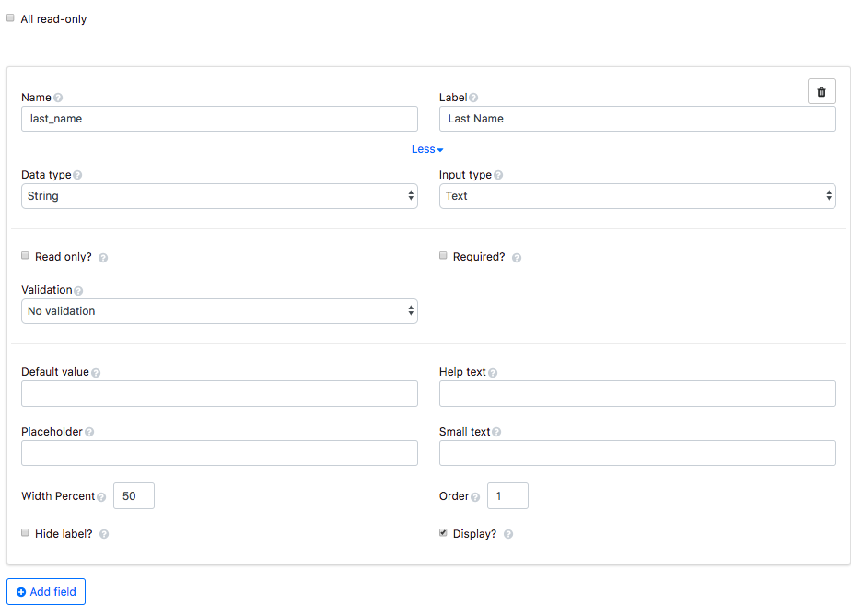This screenshot has height=616, width=851.
Task: Collapse options with the Less link
Action: [x=426, y=149]
